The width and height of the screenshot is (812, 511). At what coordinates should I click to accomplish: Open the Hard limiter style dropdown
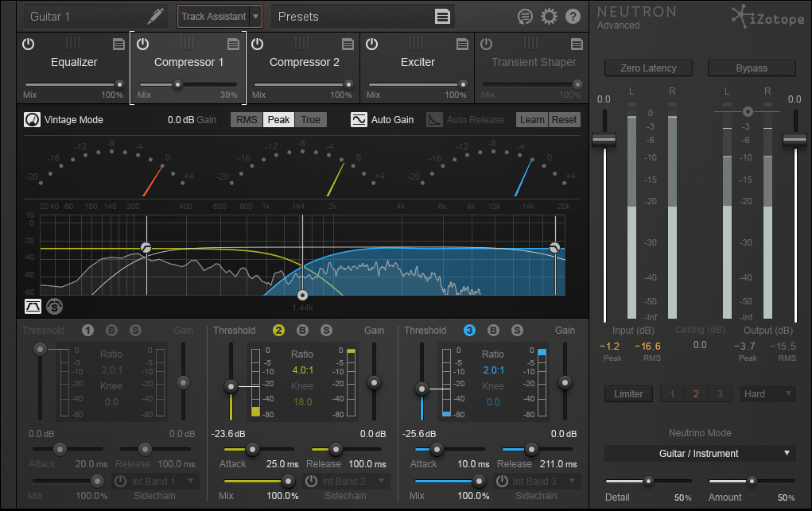click(x=767, y=394)
